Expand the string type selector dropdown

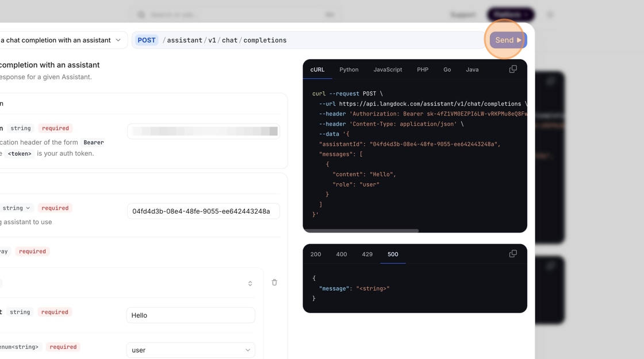[17, 208]
